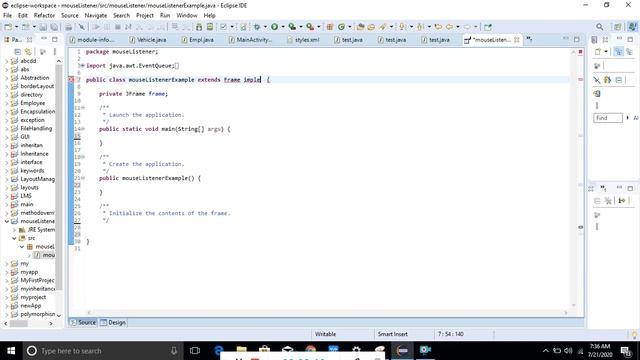Click the error marker on line 7
This screenshot has width=640, height=360.
[x=71, y=80]
